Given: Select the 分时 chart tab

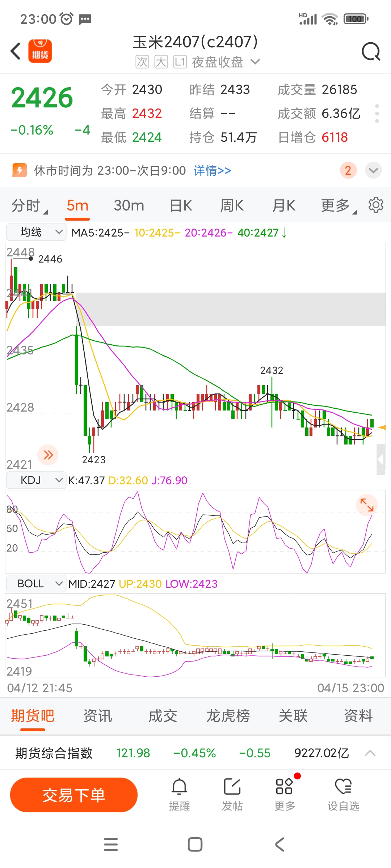Looking at the screenshot, I should [30, 205].
